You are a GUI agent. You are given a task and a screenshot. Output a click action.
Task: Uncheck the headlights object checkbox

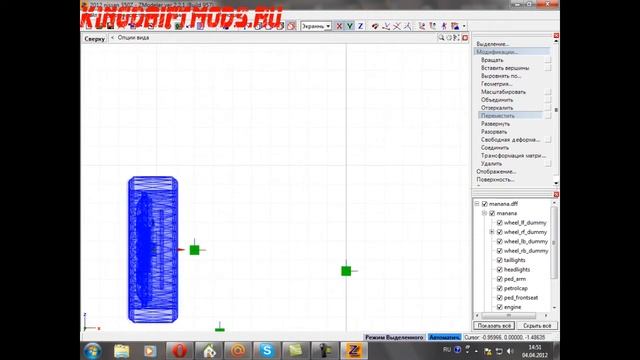[500, 269]
